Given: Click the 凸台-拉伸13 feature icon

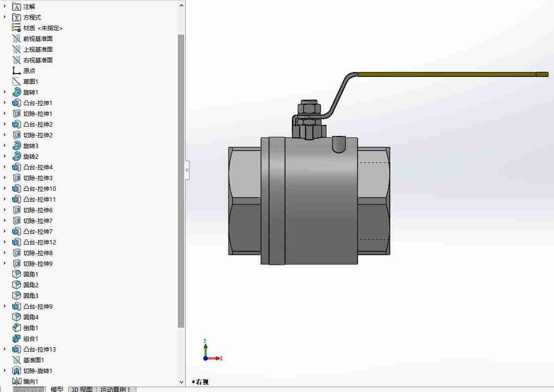Looking at the screenshot, I should [x=16, y=349].
